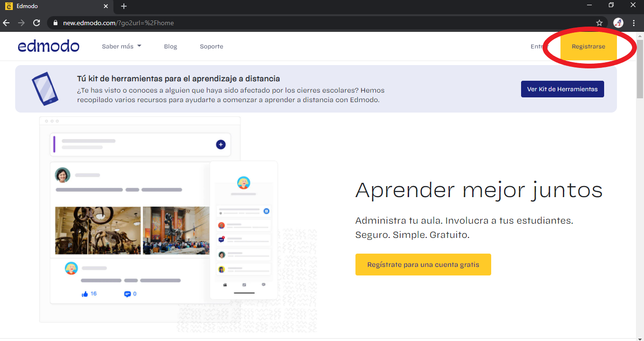Click the comment bubble icon showing 0

pos(128,294)
